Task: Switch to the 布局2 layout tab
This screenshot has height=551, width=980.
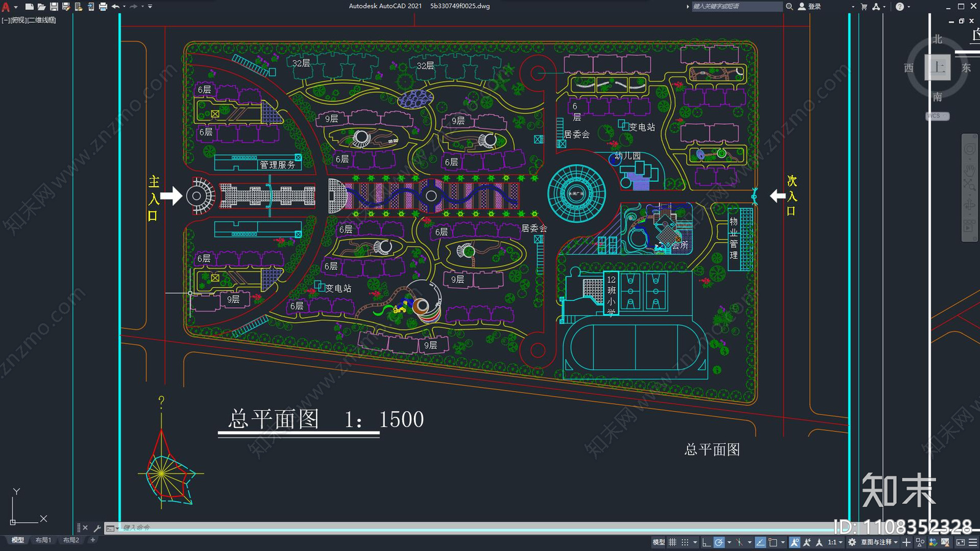Action: (71, 540)
